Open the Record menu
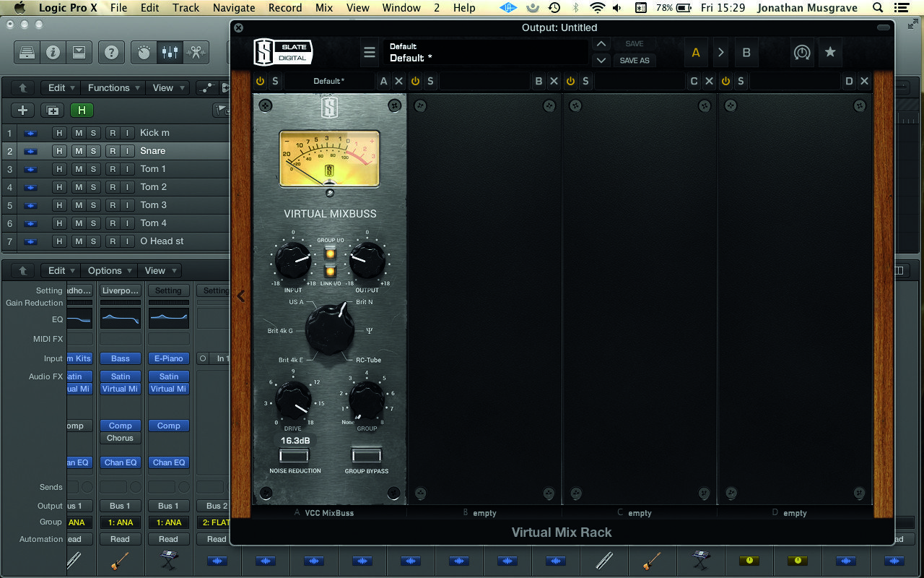The image size is (924, 578). tap(285, 8)
